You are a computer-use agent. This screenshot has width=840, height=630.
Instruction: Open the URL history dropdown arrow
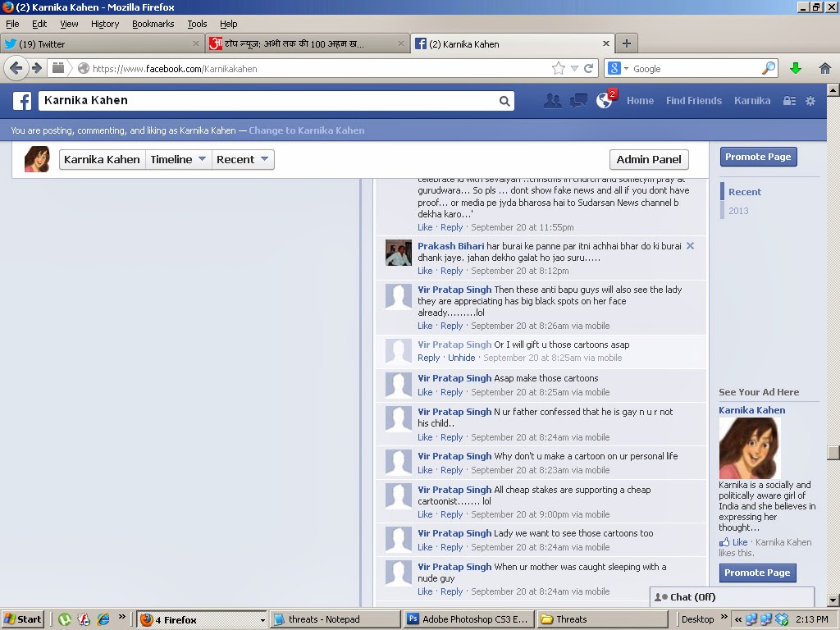click(574, 68)
